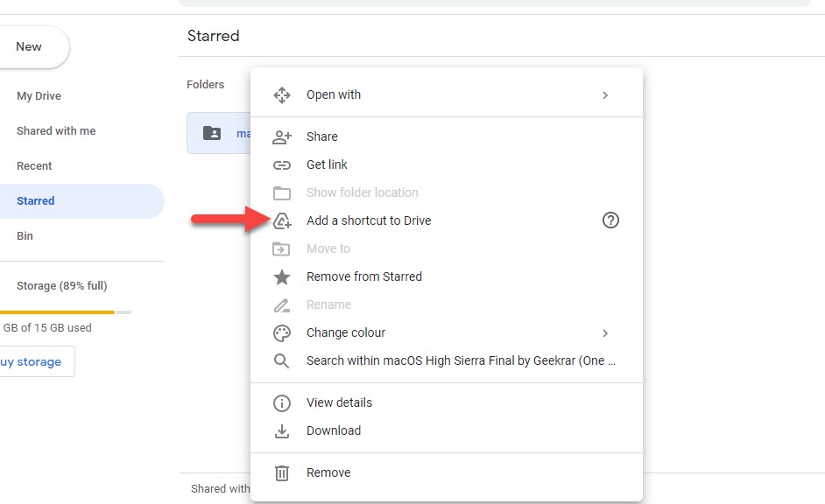Click the Download arrow icon
This screenshot has height=504, width=825.
[x=281, y=430]
